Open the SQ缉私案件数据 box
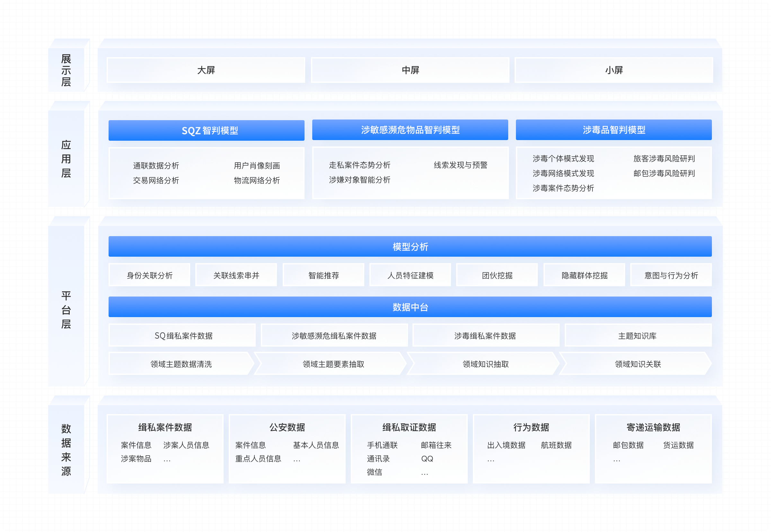The width and height of the screenshot is (771, 532). point(182,335)
